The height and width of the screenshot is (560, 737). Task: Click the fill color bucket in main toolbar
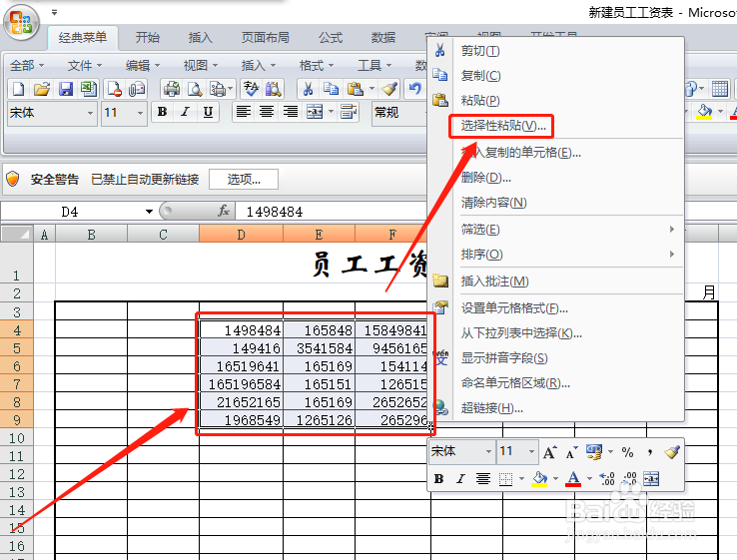pyautogui.click(x=704, y=112)
